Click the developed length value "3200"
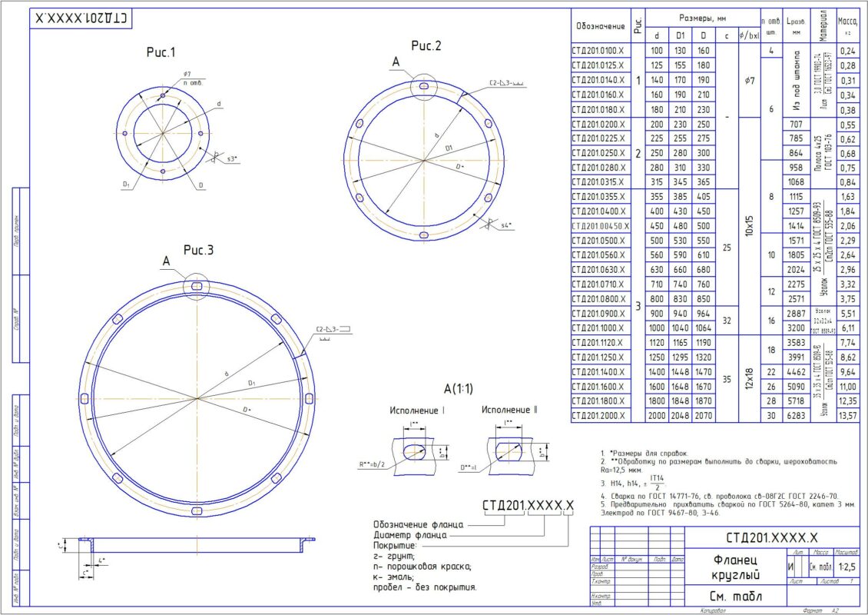This screenshot has width=868, height=615. [x=796, y=328]
